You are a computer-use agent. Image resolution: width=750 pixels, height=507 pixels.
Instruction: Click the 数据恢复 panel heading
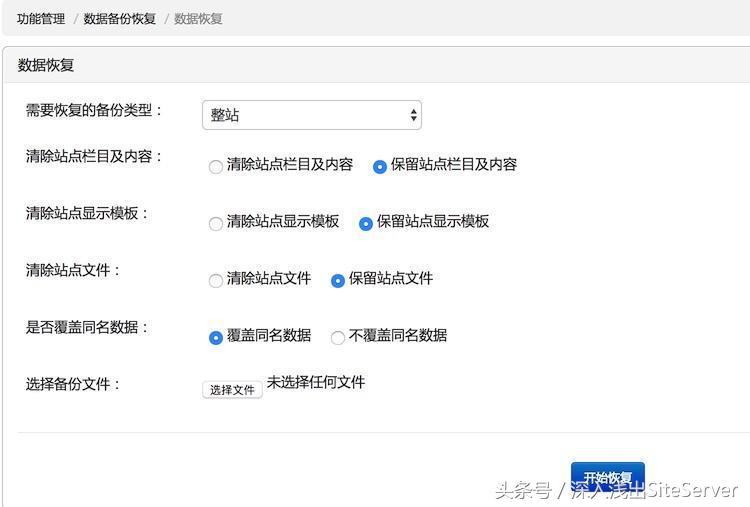pyautogui.click(x=46, y=65)
